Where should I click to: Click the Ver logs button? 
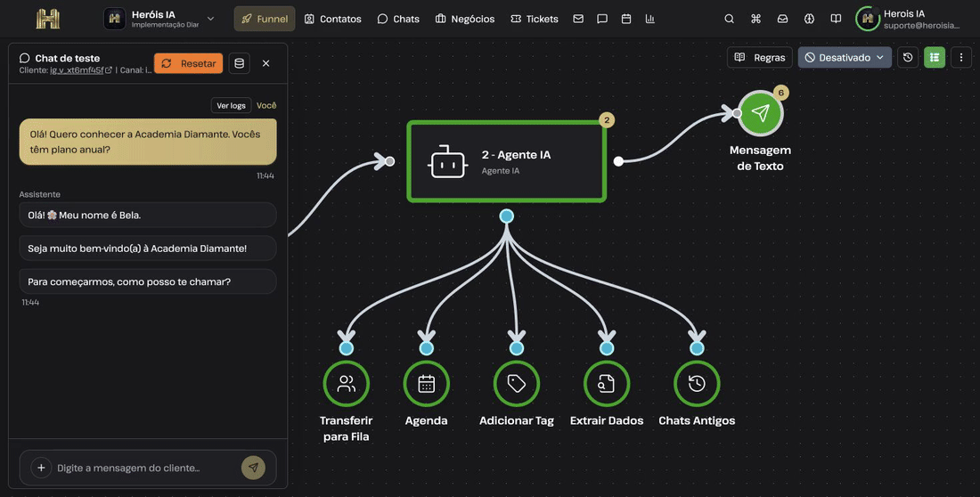pyautogui.click(x=232, y=106)
